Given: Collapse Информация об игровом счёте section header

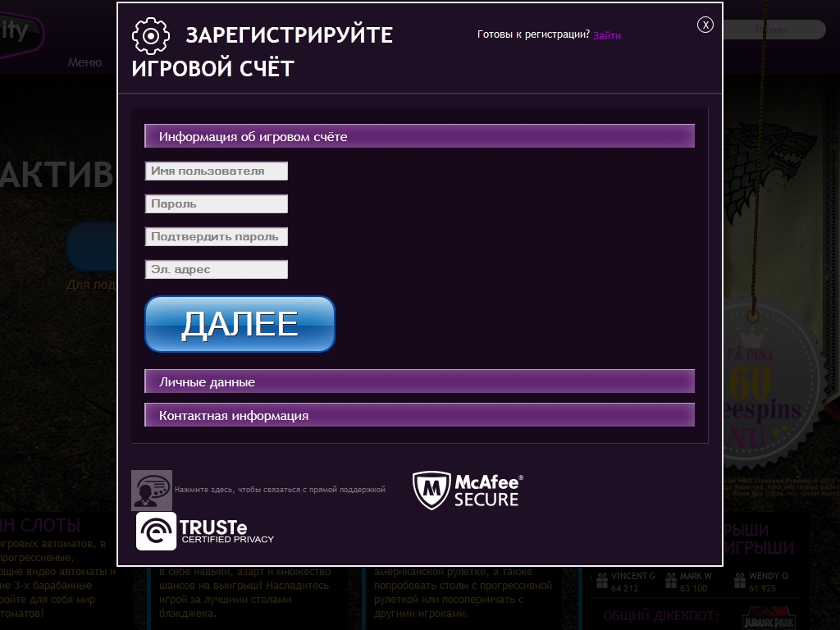Looking at the screenshot, I should point(419,136).
